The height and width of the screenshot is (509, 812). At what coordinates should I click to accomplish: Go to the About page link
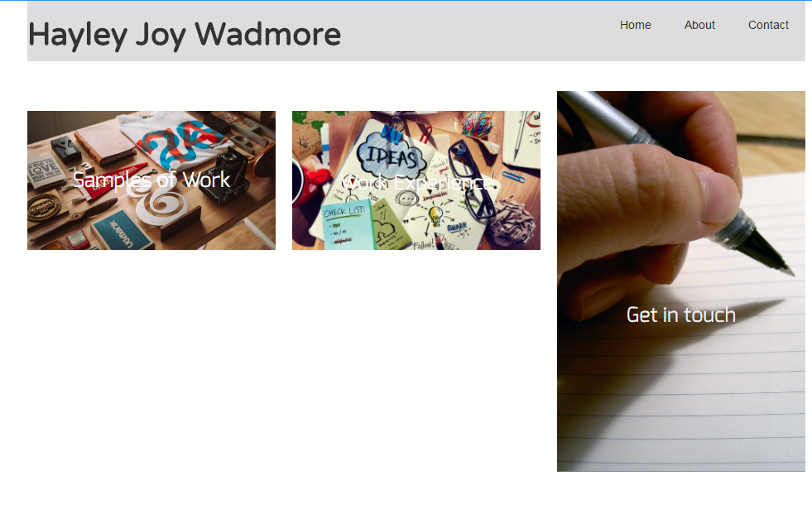pos(699,25)
